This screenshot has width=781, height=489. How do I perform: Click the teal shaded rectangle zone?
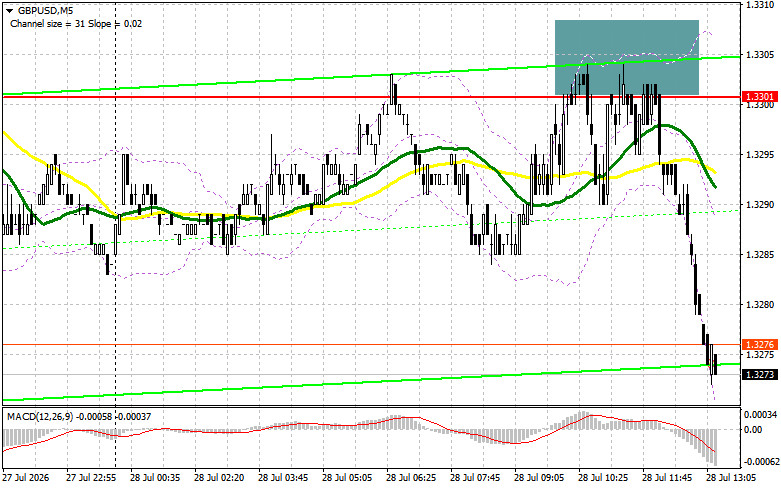coord(627,57)
